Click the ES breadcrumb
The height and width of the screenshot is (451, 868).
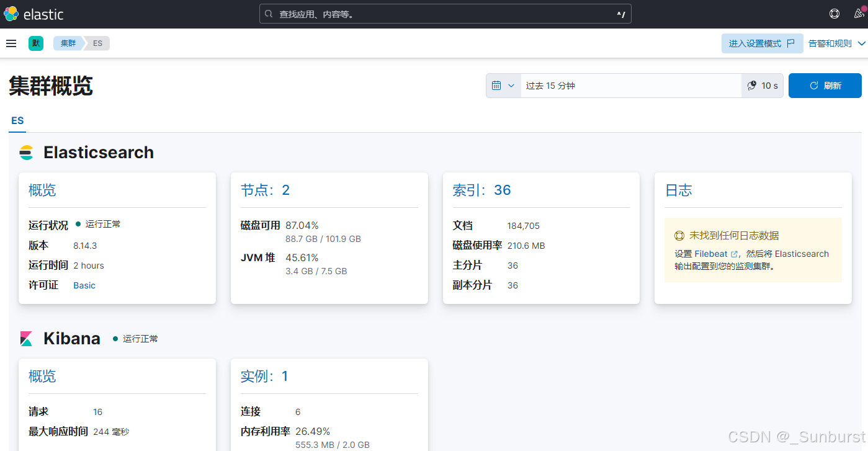(97, 43)
